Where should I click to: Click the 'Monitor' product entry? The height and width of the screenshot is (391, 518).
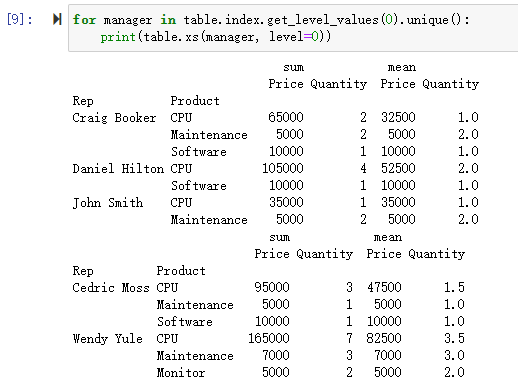pos(181,373)
